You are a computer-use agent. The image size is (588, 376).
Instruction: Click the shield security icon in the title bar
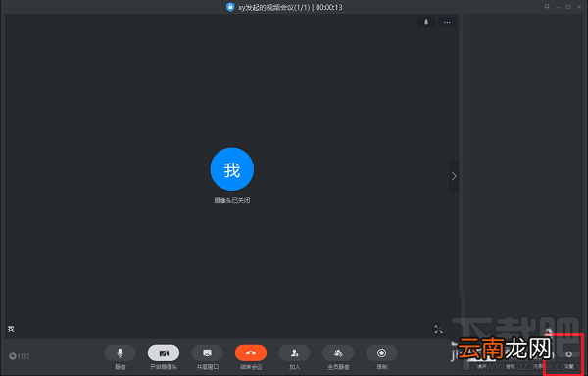pyautogui.click(x=230, y=7)
